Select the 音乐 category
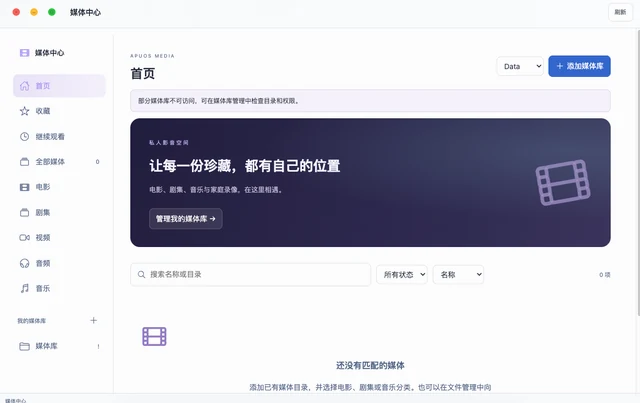 pos(59,288)
